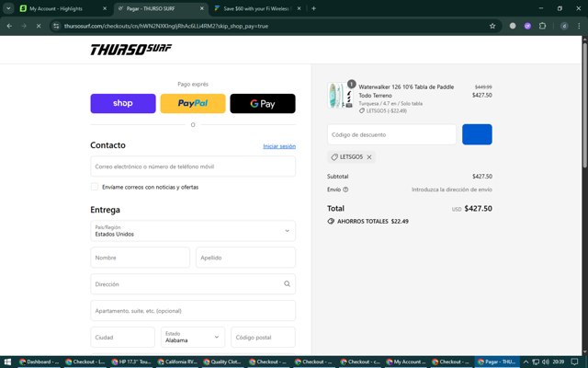
Task: Click the search magnifier in Dirección field
Action: coord(287,284)
